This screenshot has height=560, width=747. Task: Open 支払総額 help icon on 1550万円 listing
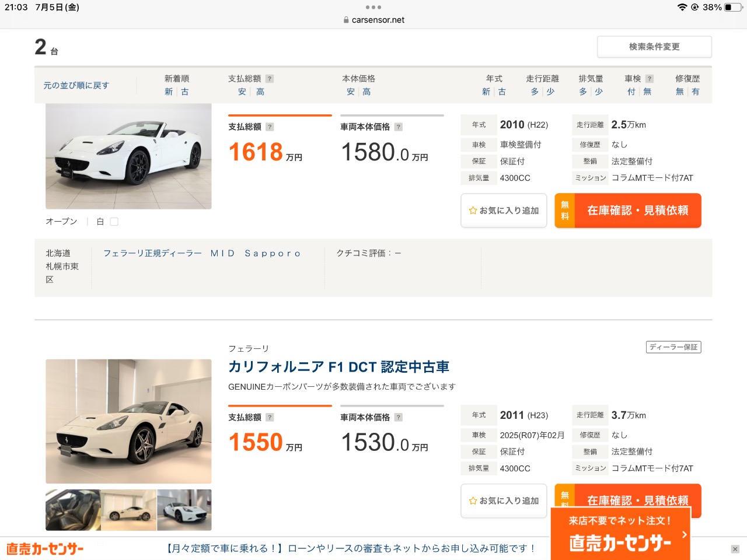[270, 417]
